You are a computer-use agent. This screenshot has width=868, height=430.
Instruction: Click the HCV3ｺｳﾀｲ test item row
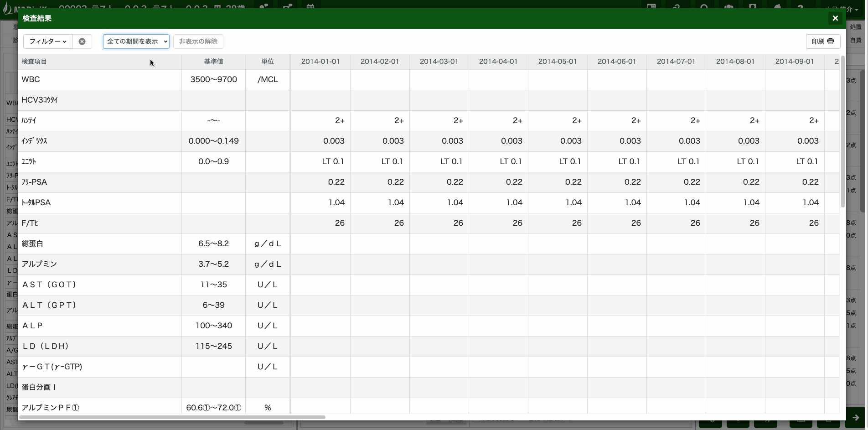coord(429,100)
